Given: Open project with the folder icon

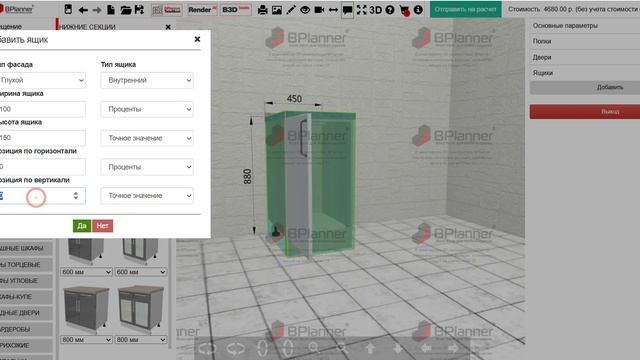Looking at the screenshot, I should 125,9.
